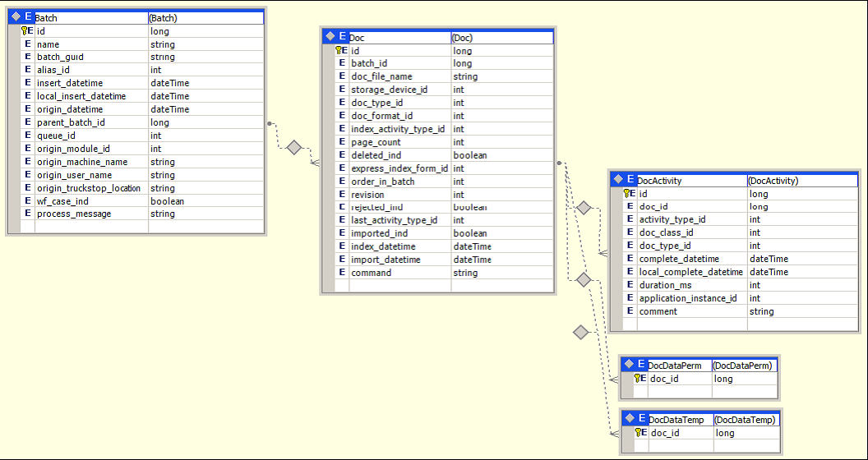Screen dimensions: 868x460
Task: Click the E icon beside parent_batch_id
Action: tap(28, 122)
